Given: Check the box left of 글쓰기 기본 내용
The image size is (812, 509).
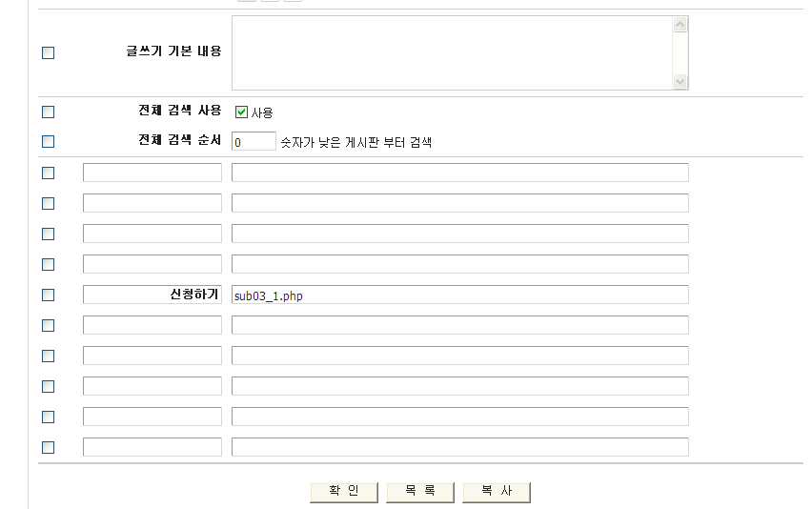Looking at the screenshot, I should [x=49, y=53].
